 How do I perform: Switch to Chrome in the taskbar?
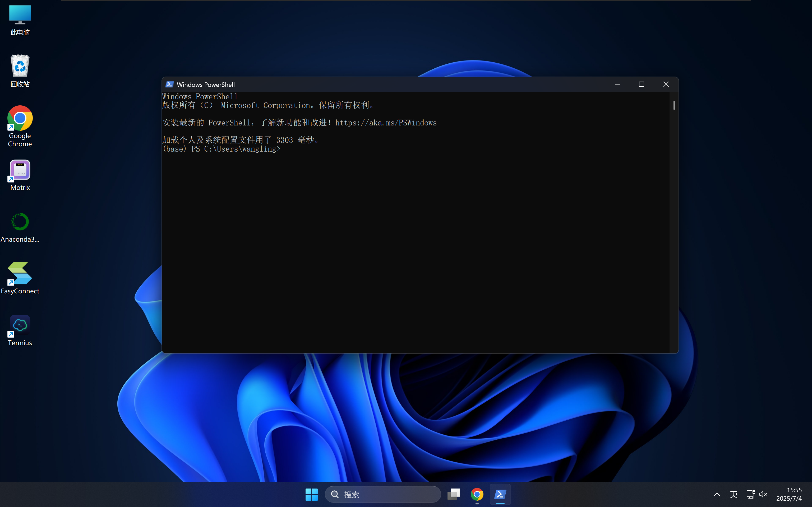477,494
